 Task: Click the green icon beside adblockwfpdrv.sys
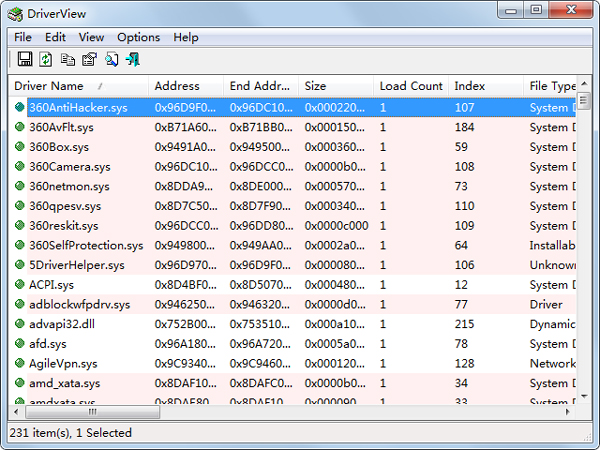[20, 304]
